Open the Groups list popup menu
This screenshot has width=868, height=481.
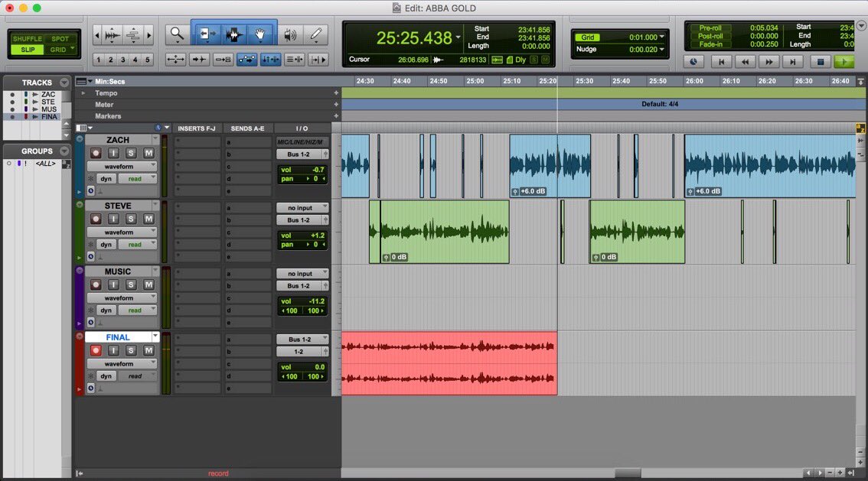[64, 151]
